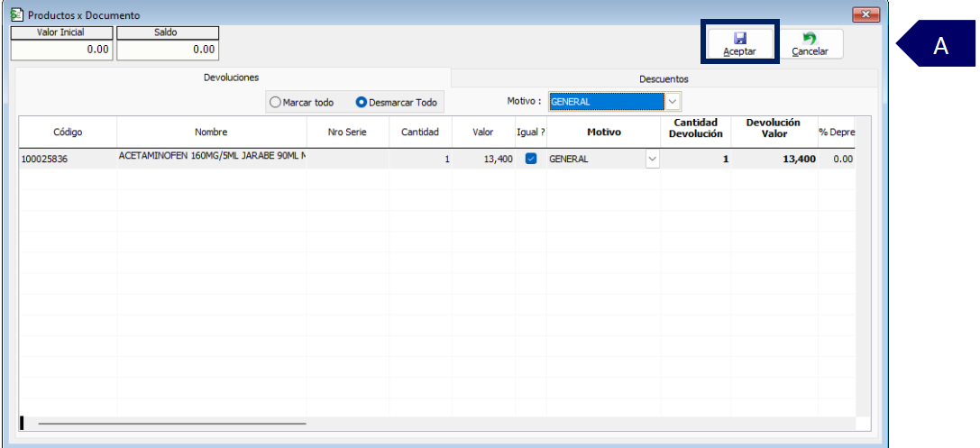This screenshot has width=980, height=448.
Task: Open the Motivo dropdown in the product row
Action: click(653, 159)
